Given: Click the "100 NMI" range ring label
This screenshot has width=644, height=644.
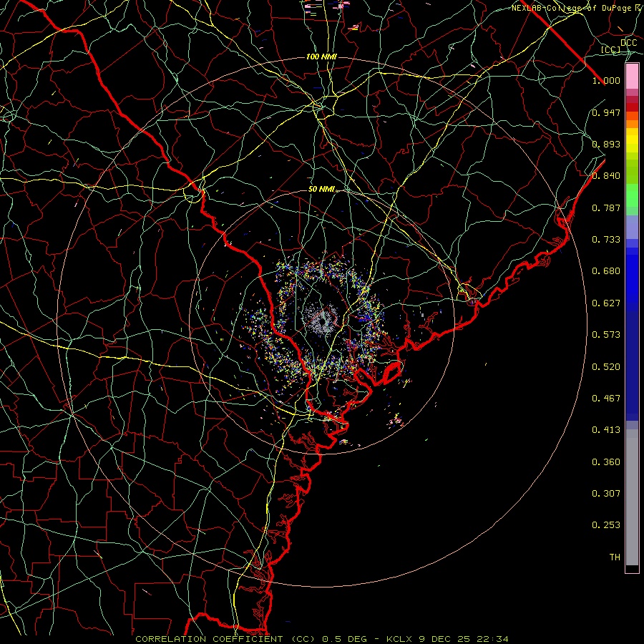Looking at the screenshot, I should [x=321, y=57].
